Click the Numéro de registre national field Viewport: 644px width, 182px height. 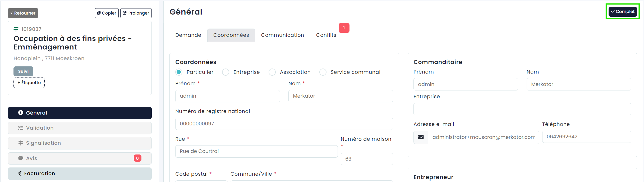(284, 124)
